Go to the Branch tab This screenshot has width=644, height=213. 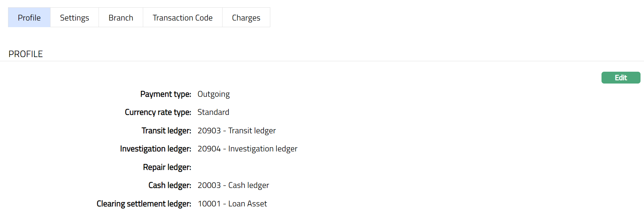[121, 17]
